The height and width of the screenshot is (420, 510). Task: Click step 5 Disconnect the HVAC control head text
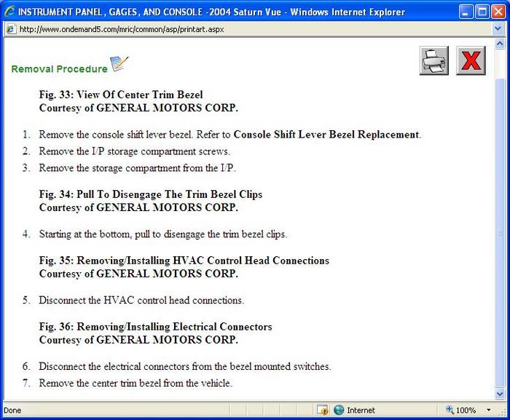tap(141, 300)
